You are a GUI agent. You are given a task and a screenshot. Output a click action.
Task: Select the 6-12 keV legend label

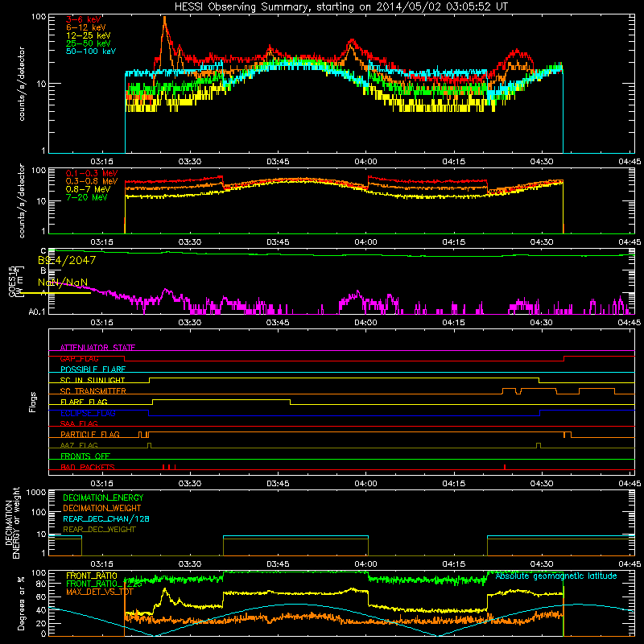click(86, 27)
